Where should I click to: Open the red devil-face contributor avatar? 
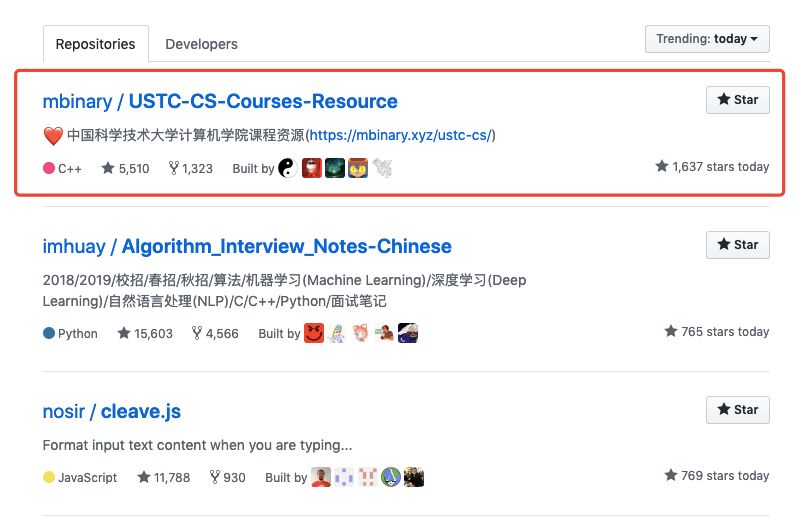[x=314, y=333]
